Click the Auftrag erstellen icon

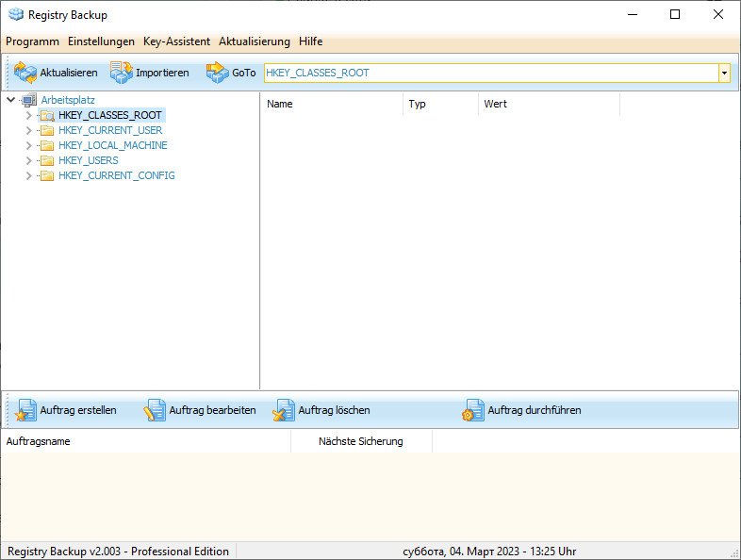click(25, 410)
